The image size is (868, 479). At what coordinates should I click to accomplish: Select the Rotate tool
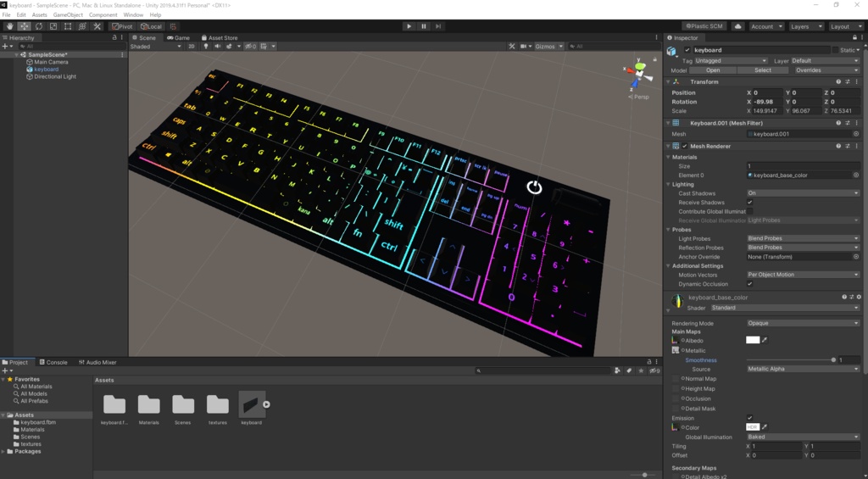click(x=39, y=26)
